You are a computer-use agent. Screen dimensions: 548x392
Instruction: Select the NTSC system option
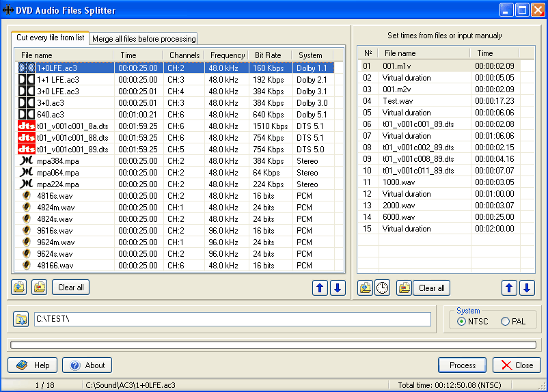[x=462, y=322]
